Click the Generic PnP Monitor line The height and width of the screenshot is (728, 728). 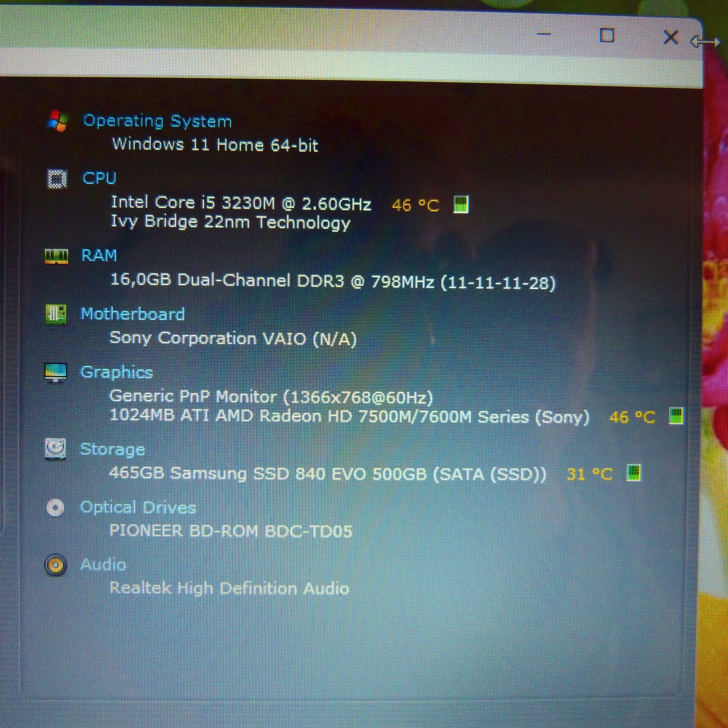point(271,397)
